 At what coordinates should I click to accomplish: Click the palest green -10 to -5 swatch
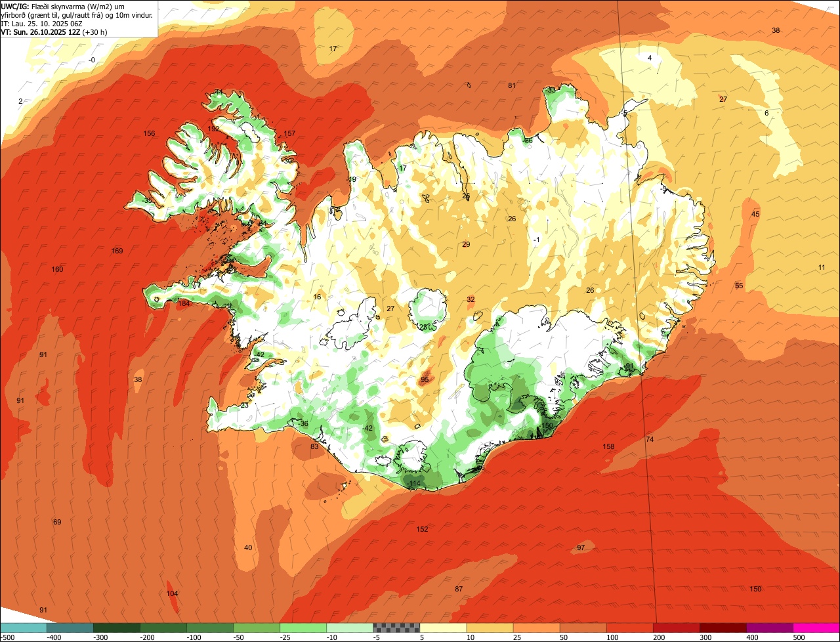click(350, 628)
